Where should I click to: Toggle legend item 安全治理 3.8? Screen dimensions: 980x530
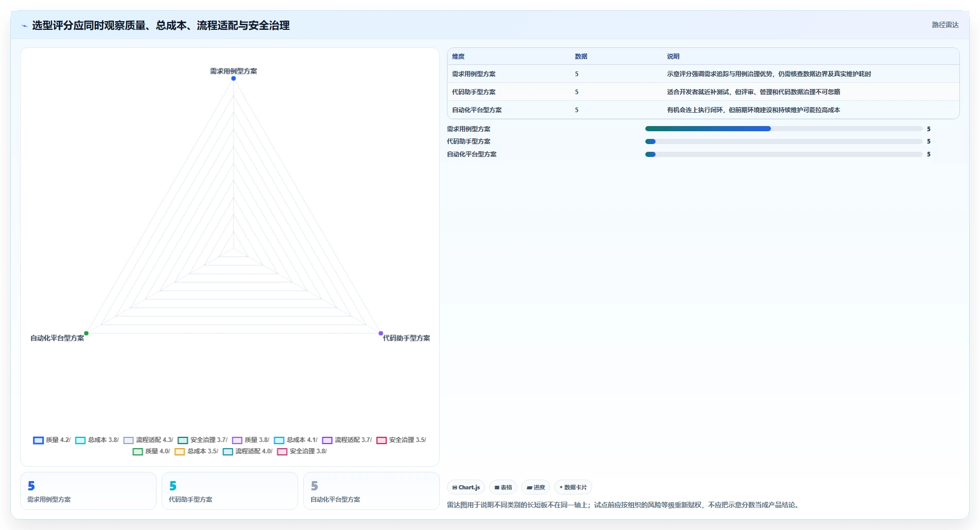[302, 451]
